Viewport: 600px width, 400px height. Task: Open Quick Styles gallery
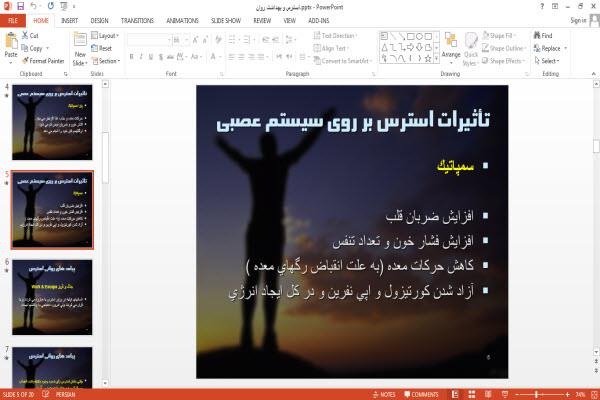[x=471, y=49]
